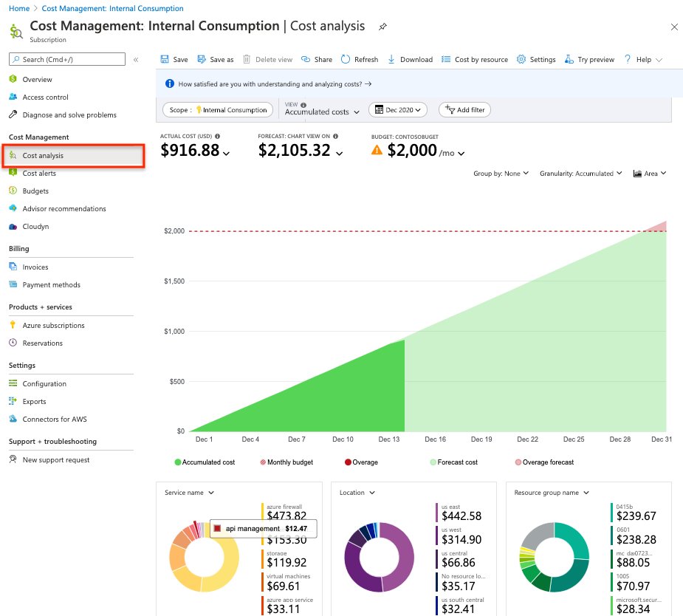Change Group by from None
The width and height of the screenshot is (683, 616).
pyautogui.click(x=501, y=173)
